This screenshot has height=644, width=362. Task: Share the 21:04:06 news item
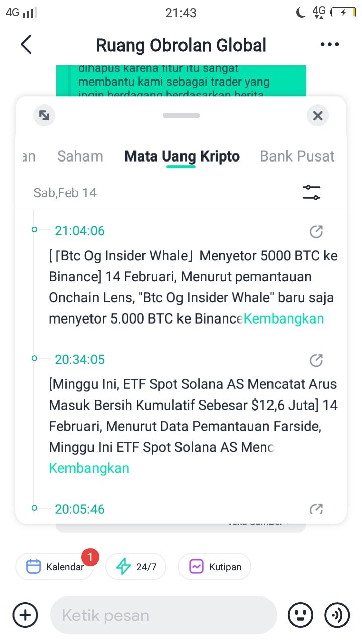(316, 231)
